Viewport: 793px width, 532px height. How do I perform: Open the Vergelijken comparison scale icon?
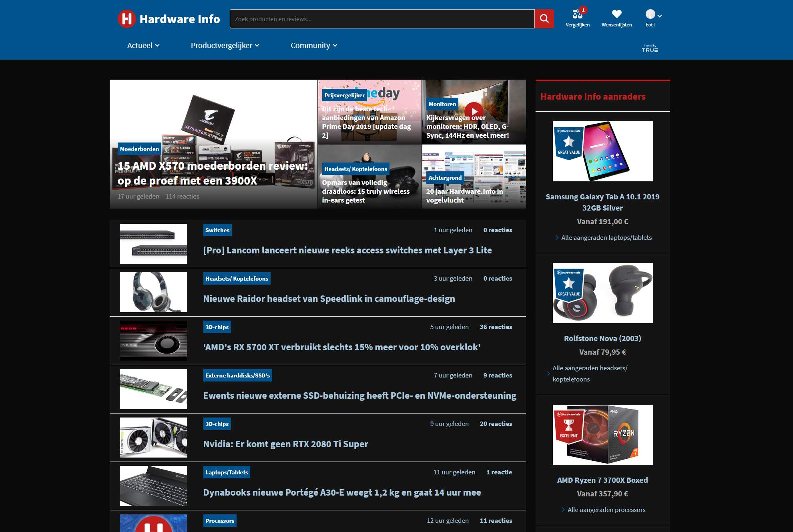click(577, 14)
